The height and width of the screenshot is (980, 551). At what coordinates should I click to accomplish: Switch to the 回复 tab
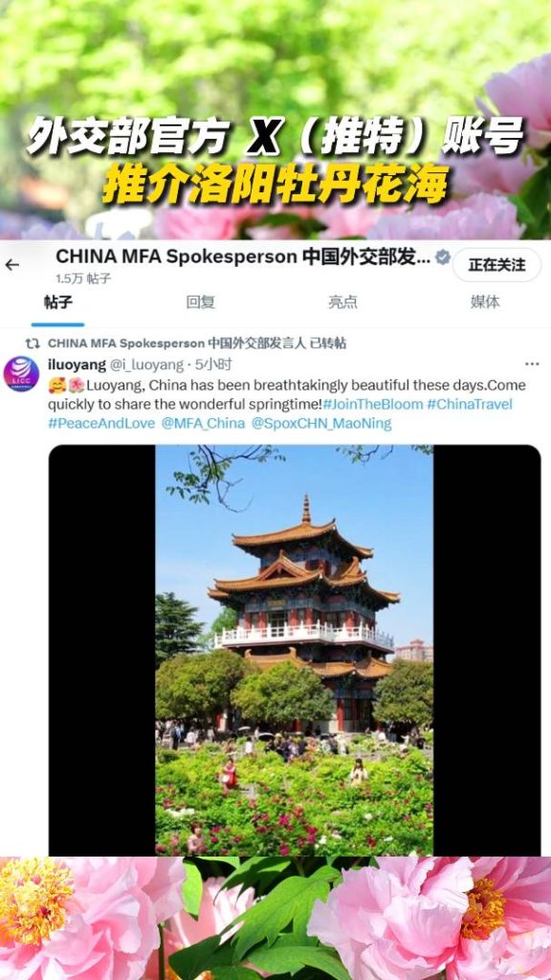201,302
